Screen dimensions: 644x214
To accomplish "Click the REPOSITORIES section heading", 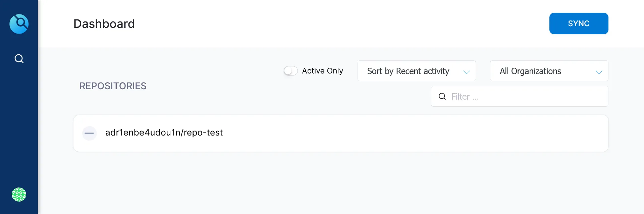I will pyautogui.click(x=113, y=86).
